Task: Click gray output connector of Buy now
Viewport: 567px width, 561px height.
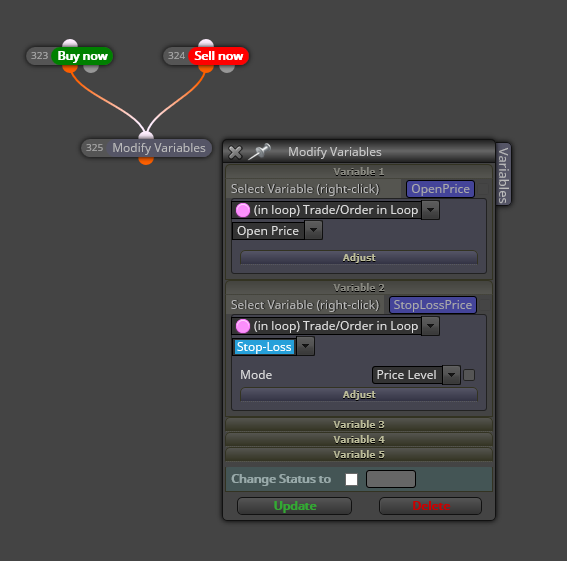Action: click(x=91, y=68)
